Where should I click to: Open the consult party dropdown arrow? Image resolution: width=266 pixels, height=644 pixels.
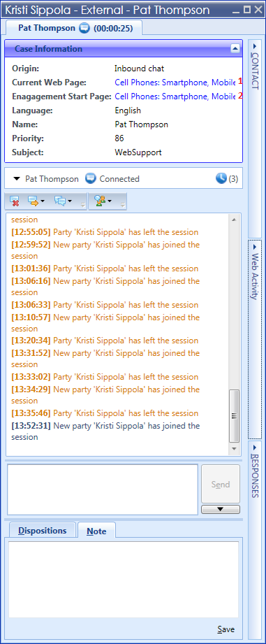[110, 201]
